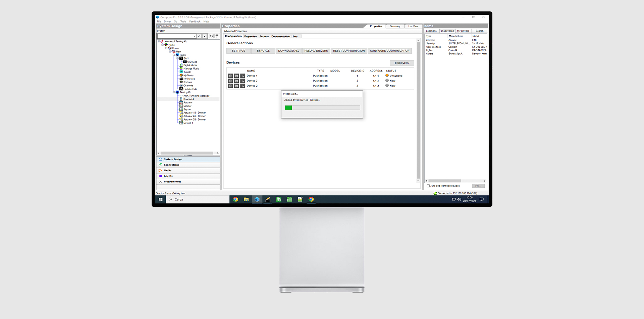Click the green progress bar in dialog
Screen dimensions: 644x319
(288, 108)
